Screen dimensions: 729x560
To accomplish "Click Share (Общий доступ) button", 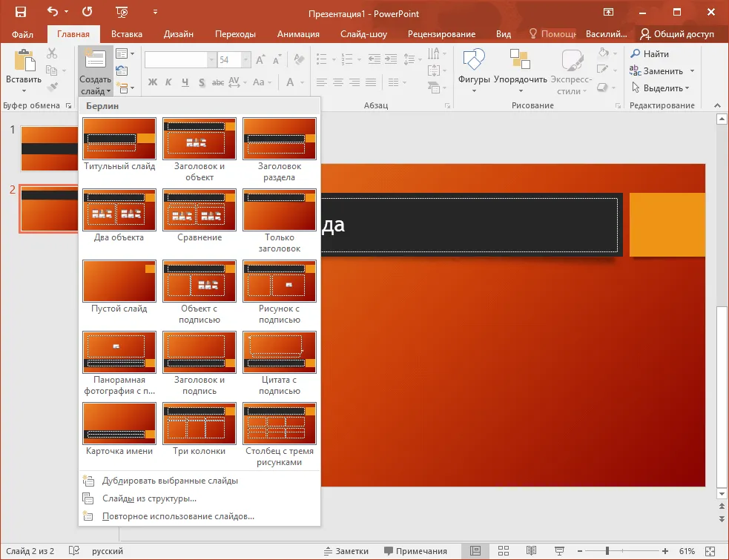I will click(x=676, y=34).
